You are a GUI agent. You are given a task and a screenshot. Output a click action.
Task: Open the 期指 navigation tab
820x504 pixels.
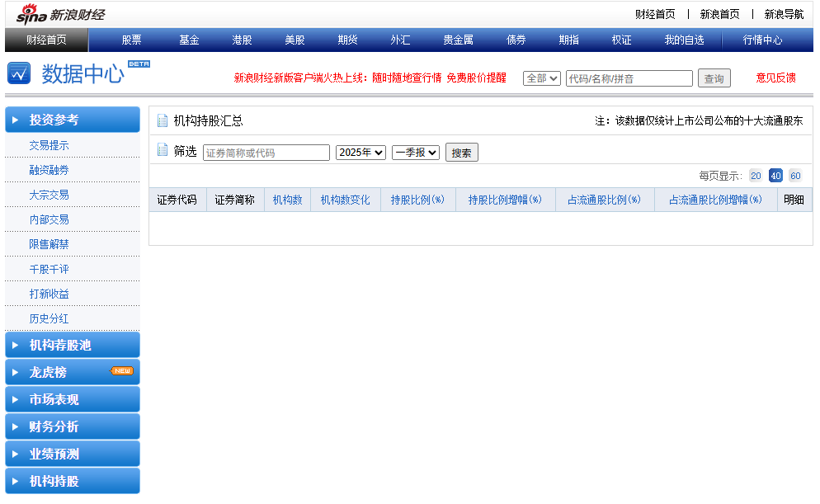(568, 40)
